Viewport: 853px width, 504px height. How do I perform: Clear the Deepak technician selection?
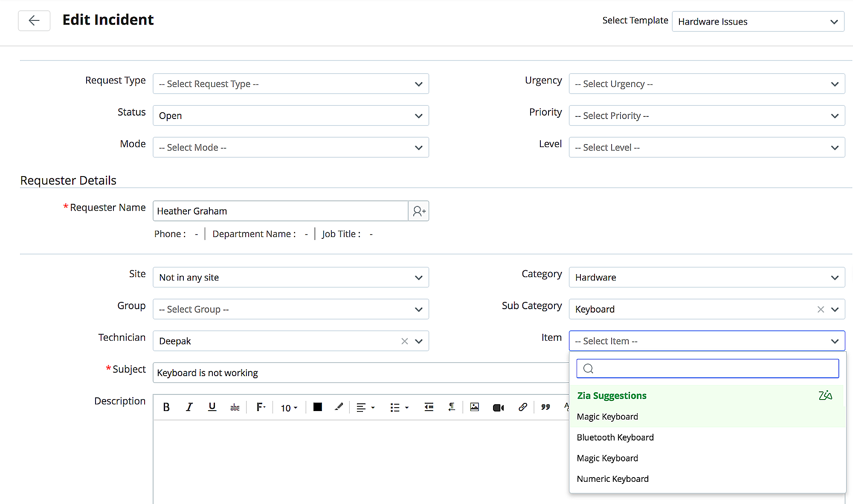pyautogui.click(x=405, y=341)
